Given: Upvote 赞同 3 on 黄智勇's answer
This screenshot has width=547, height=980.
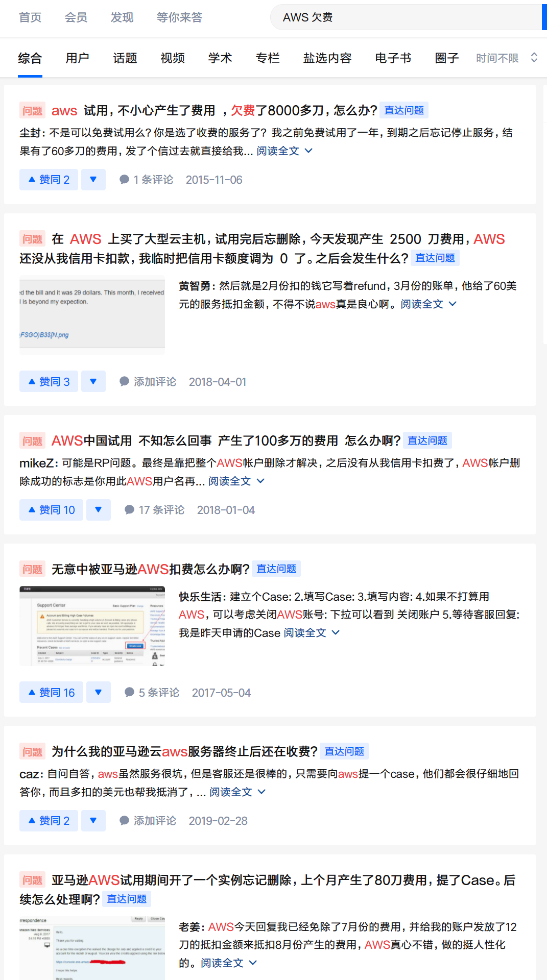Looking at the screenshot, I should click(x=49, y=381).
